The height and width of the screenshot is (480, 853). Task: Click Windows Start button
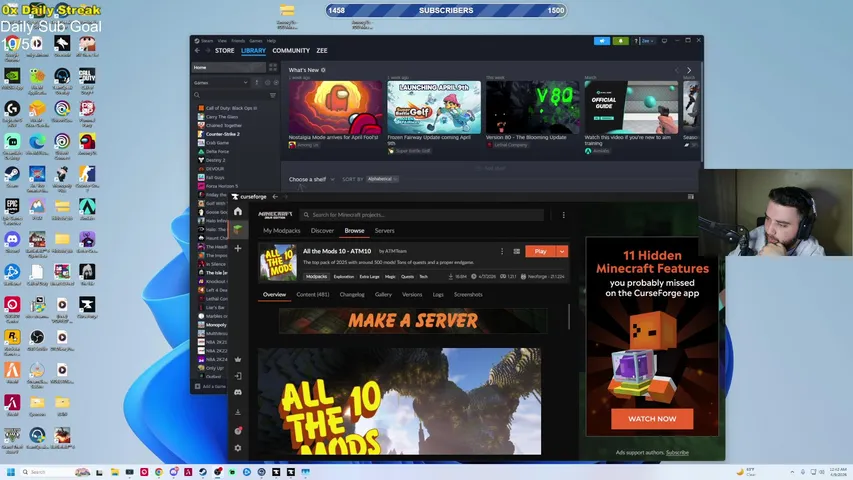pyautogui.click(x=10, y=472)
